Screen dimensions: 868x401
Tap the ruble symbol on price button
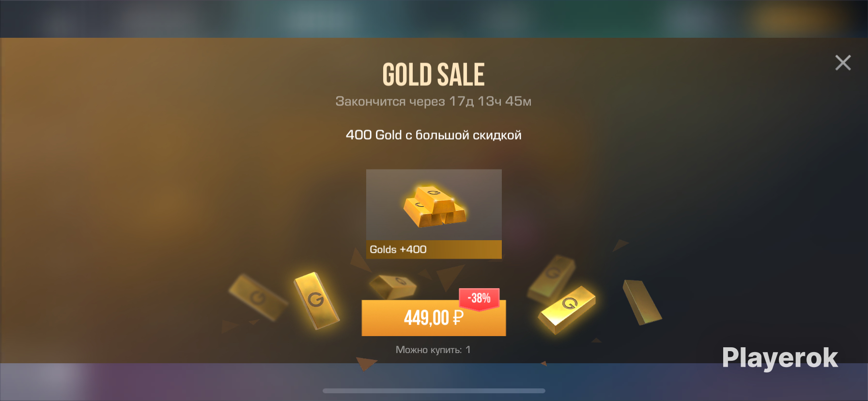458,318
